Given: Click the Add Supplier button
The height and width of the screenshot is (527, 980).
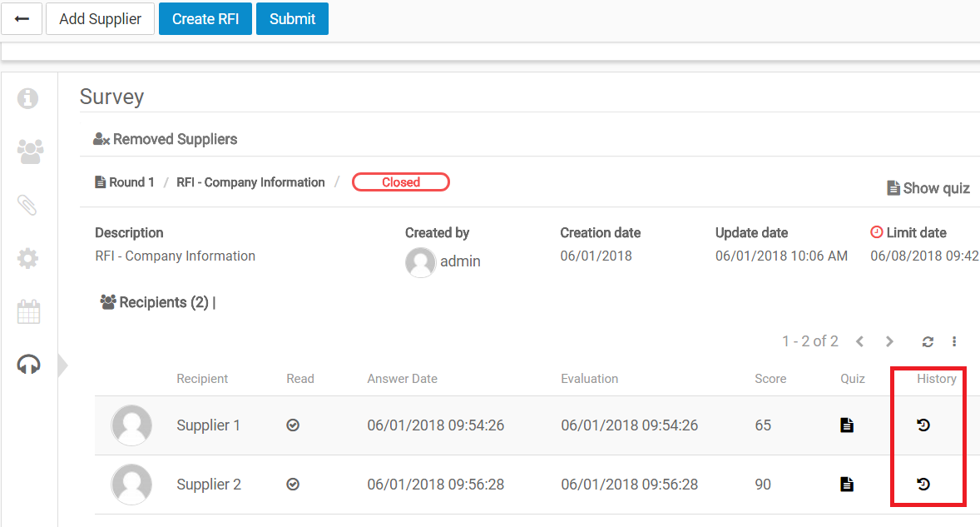Looking at the screenshot, I should (x=100, y=19).
